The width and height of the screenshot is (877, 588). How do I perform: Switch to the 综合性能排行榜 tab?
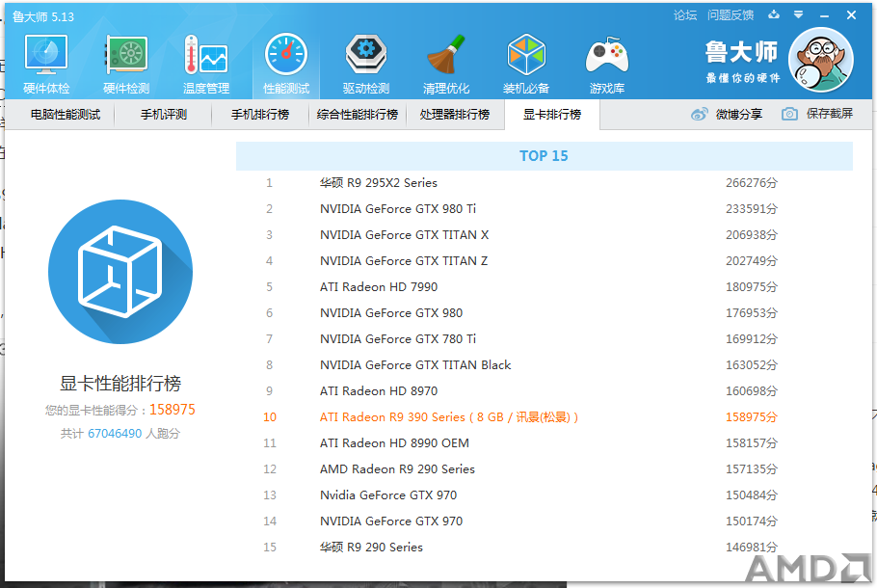[x=358, y=115]
